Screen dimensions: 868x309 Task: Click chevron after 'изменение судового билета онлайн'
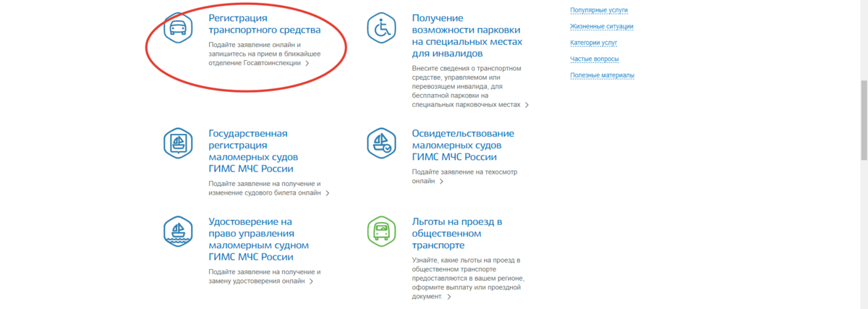[328, 193]
